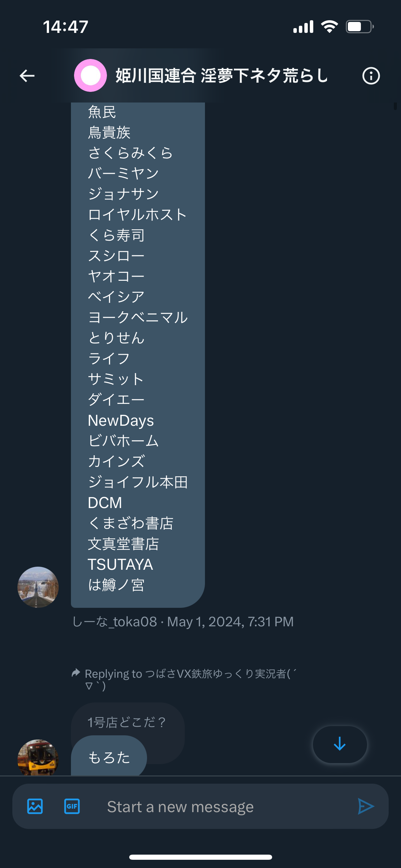This screenshot has width=401, height=868.
Task: Tap the しーな_toka08 timestamp line
Action: pos(183,622)
